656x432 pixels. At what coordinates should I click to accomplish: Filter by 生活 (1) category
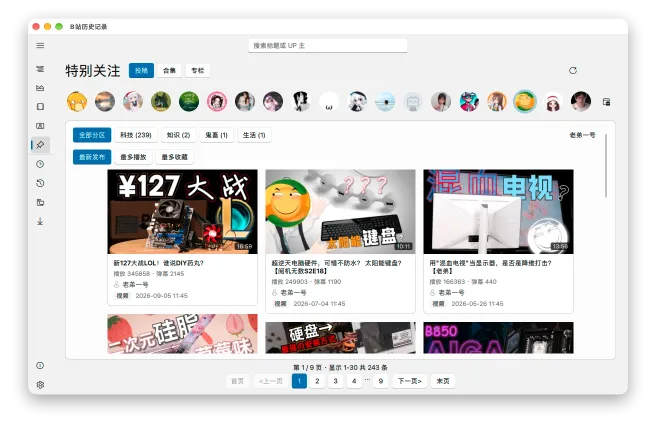(254, 135)
